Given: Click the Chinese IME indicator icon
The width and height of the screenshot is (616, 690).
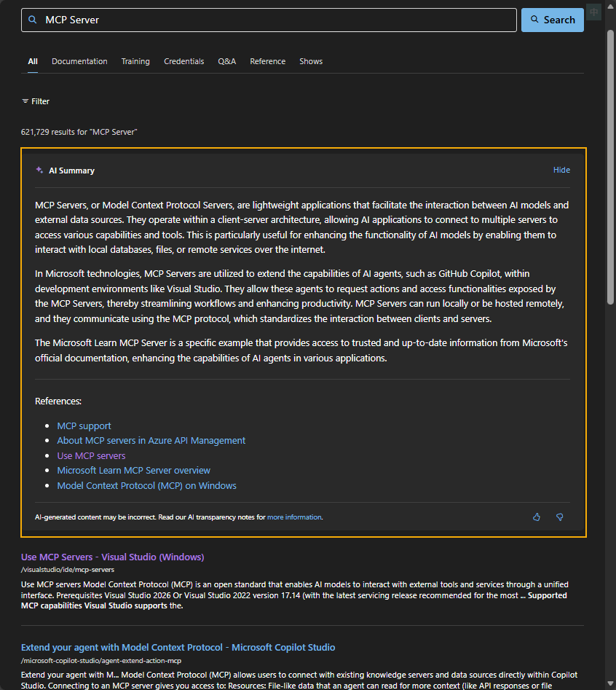Looking at the screenshot, I should click(x=594, y=12).
